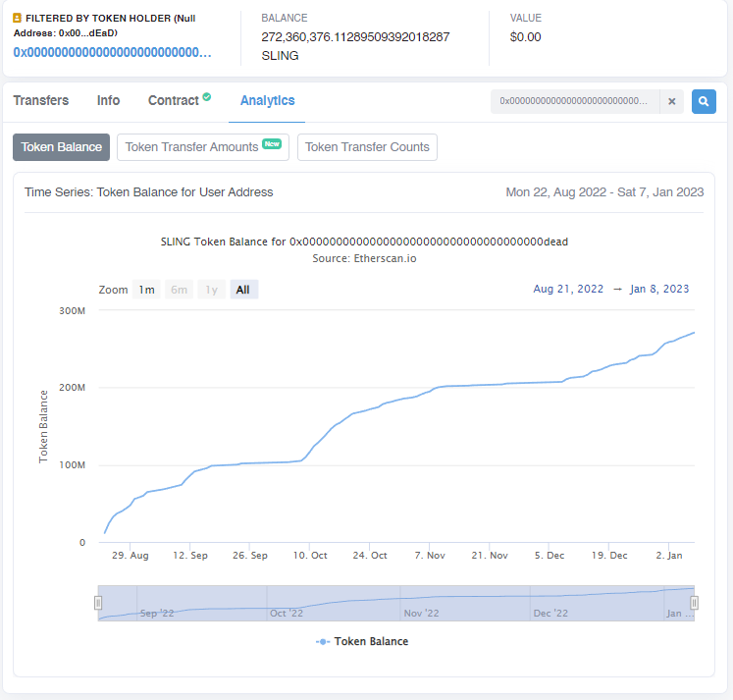Set chart zoom to 1m

[x=146, y=290]
